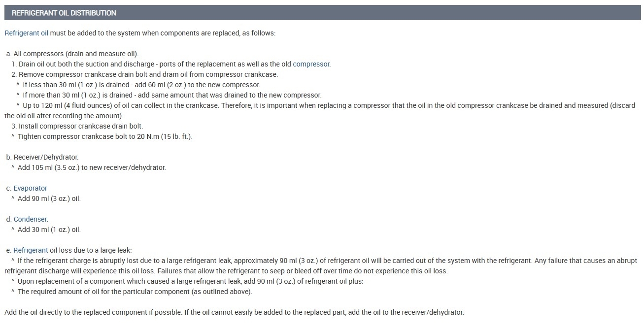Click the "Up to 120 ml (4 fluid ounces)" note
Screen dimensions: 644x329
pyautogui.click(x=325, y=105)
